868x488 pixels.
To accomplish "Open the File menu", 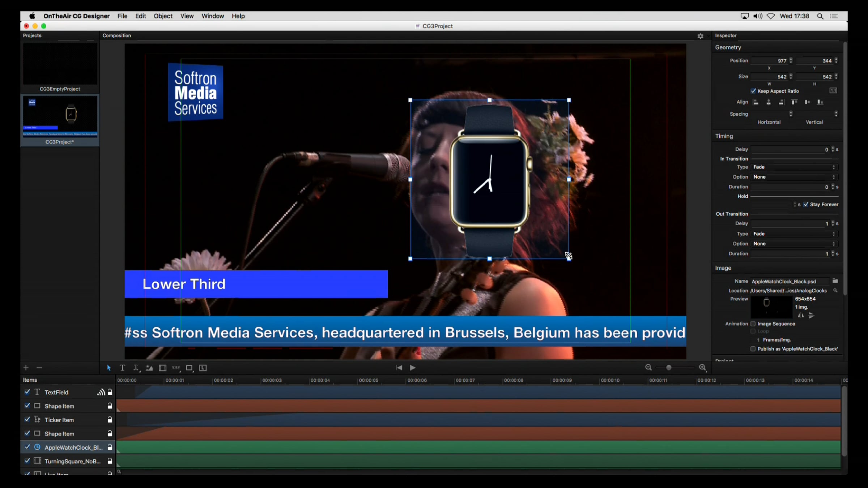I will [122, 16].
